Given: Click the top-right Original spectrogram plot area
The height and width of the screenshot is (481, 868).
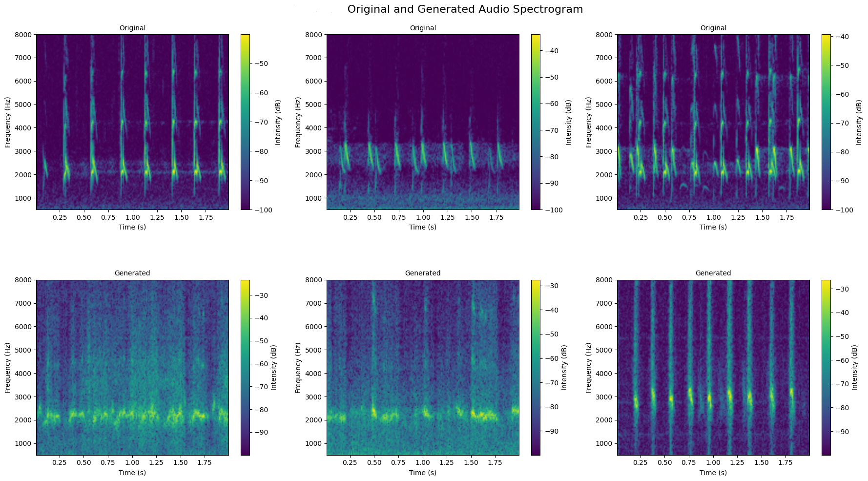Looking at the screenshot, I should [x=713, y=122].
